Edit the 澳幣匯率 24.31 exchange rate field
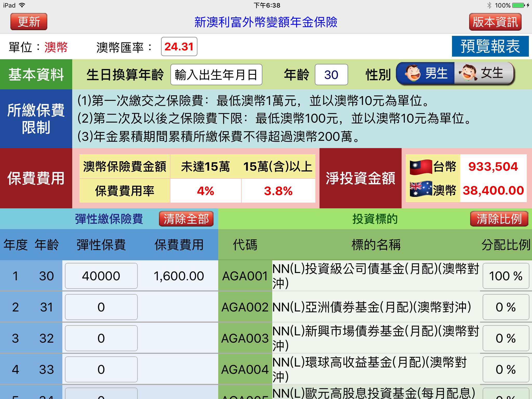The height and width of the screenshot is (399, 532). click(x=179, y=47)
